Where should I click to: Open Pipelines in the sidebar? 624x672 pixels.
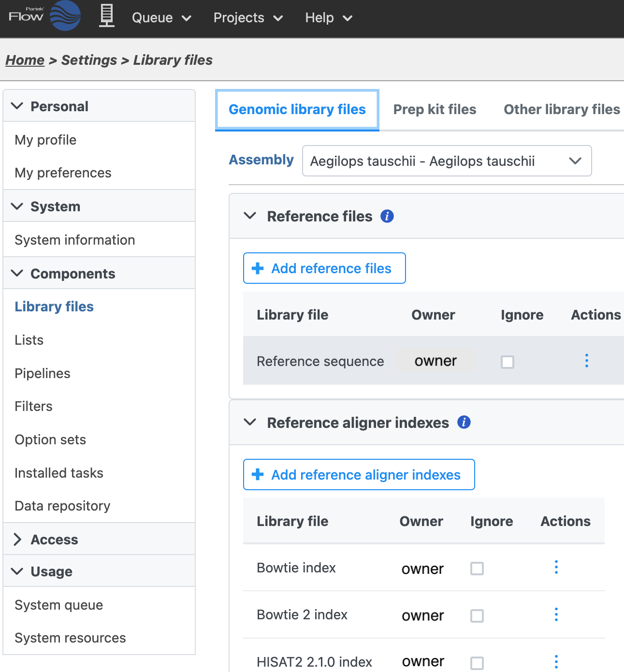[43, 373]
